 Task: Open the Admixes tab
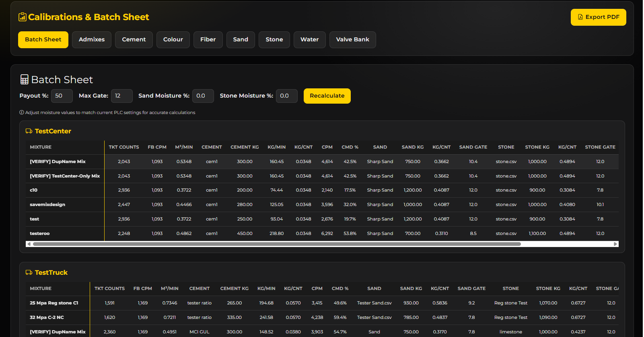pyautogui.click(x=92, y=40)
